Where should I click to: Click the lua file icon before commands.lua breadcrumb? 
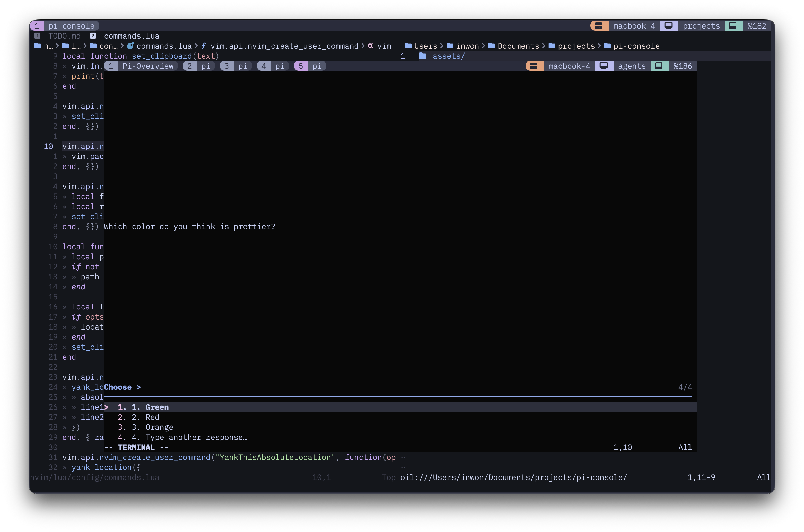pos(130,46)
